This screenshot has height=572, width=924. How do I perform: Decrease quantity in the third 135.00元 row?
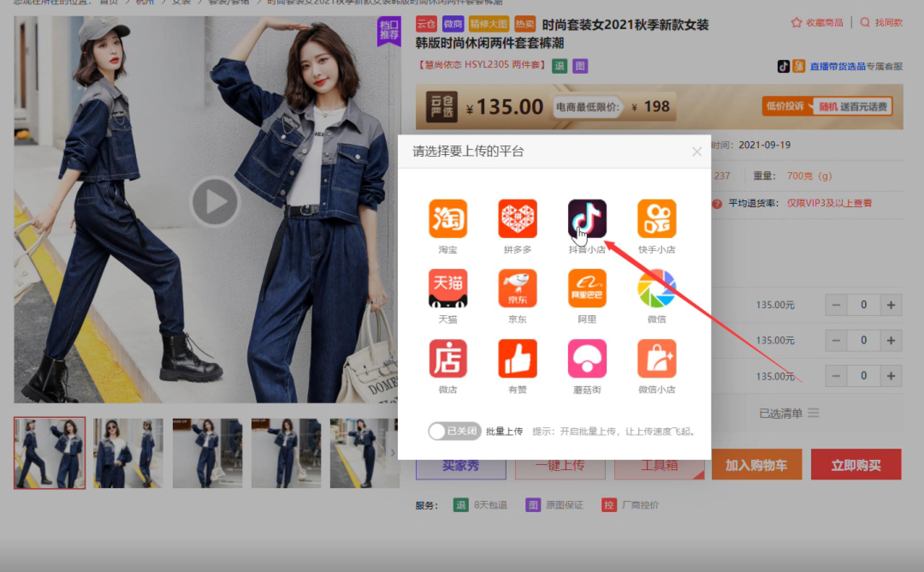pos(836,376)
